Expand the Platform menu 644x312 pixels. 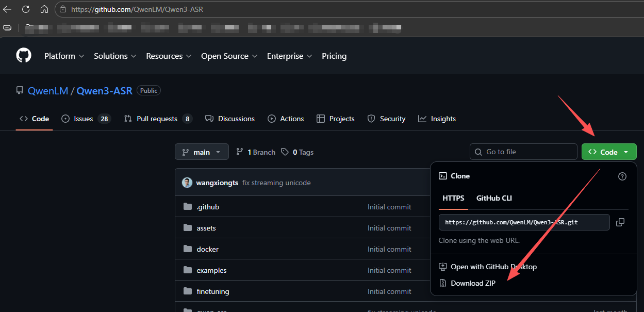(64, 56)
